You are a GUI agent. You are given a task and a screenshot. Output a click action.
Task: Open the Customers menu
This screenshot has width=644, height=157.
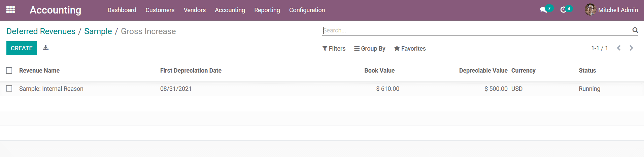(160, 10)
